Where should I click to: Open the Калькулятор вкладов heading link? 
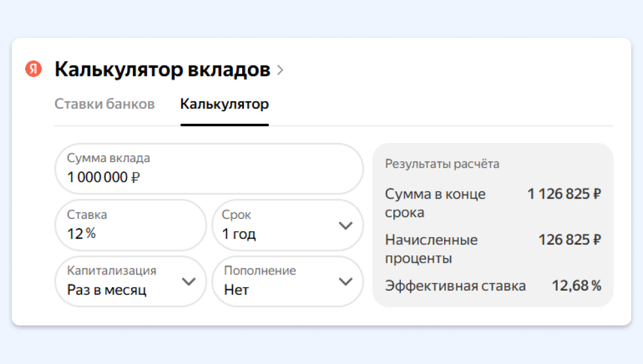(x=162, y=70)
